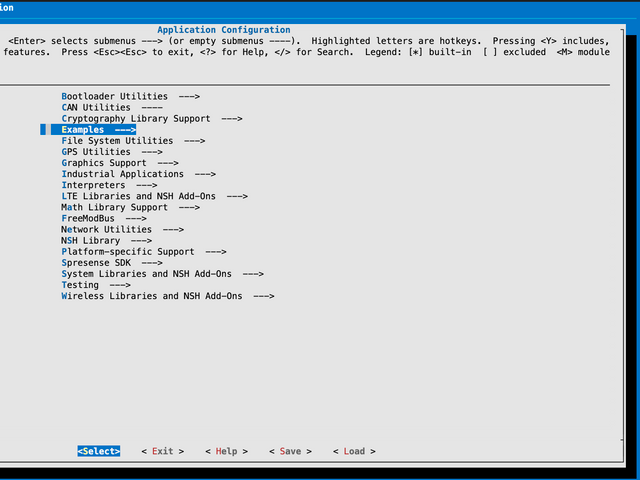This screenshot has height=480, width=640.
Task: Expand Math Library Support submenu
Action: [131, 207]
